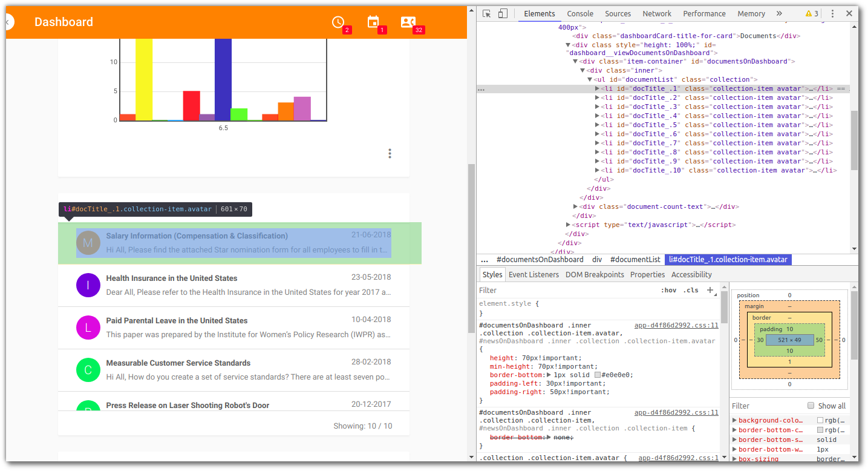Activate the DevTools inspect element picker
This screenshot has width=868, height=471.
[487, 13]
